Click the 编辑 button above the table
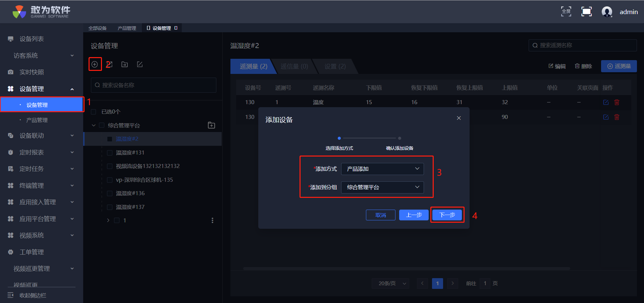Screen dimensions: 644x303 (557, 66)
